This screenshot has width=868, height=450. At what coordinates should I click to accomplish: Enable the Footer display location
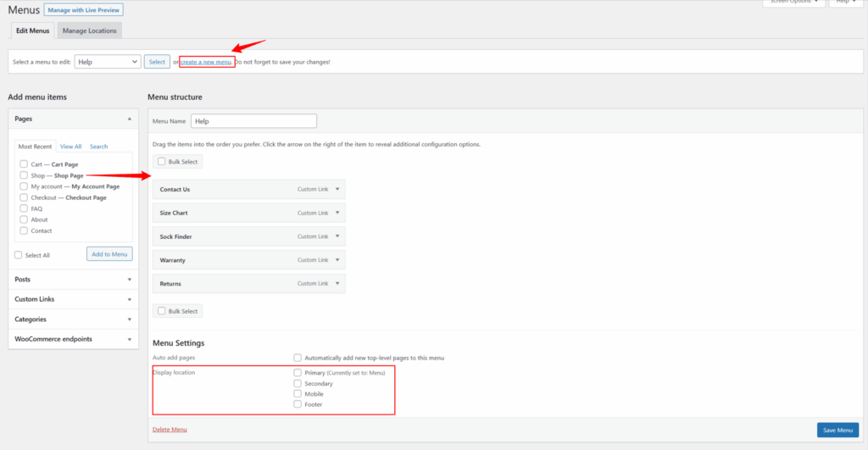click(298, 404)
